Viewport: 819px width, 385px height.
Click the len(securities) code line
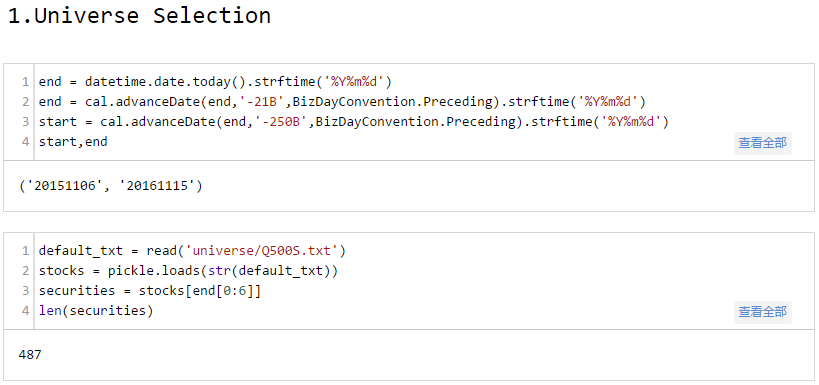[x=96, y=311]
